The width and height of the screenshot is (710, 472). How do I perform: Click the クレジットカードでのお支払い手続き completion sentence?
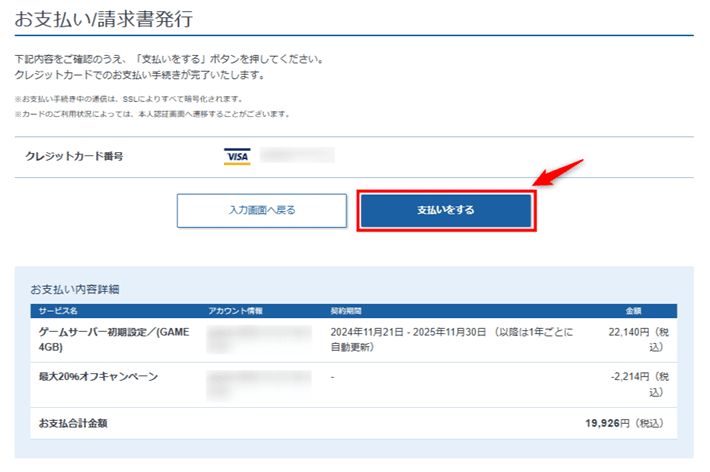pos(140,75)
